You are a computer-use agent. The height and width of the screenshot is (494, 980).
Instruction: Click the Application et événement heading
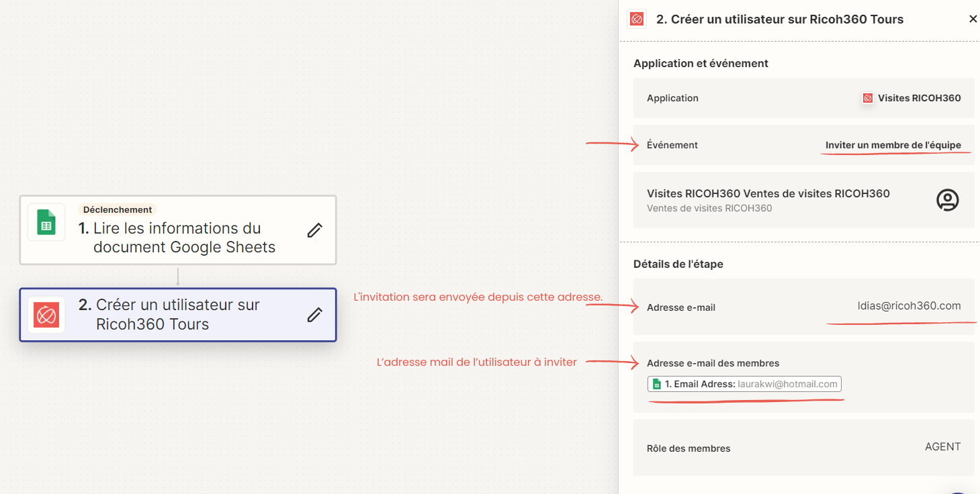point(701,63)
